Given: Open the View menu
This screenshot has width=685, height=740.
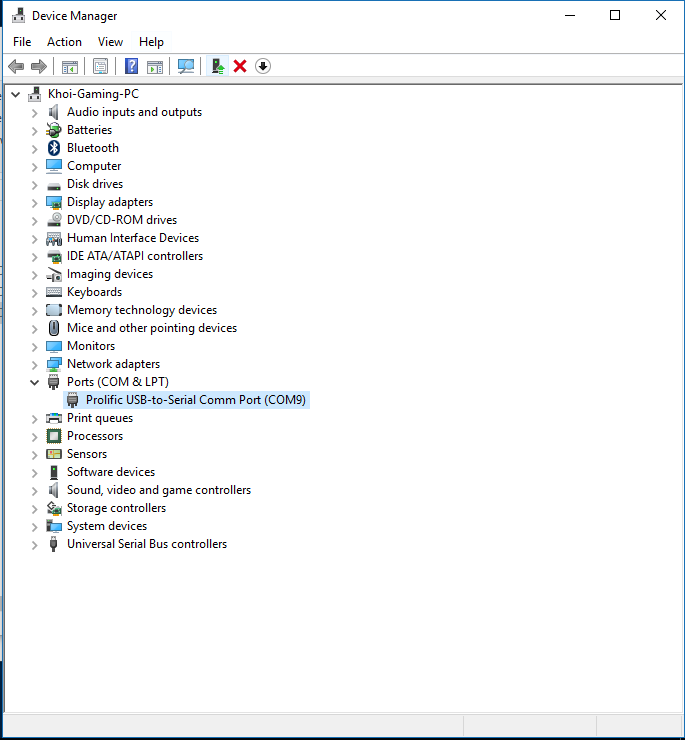Looking at the screenshot, I should [x=110, y=42].
